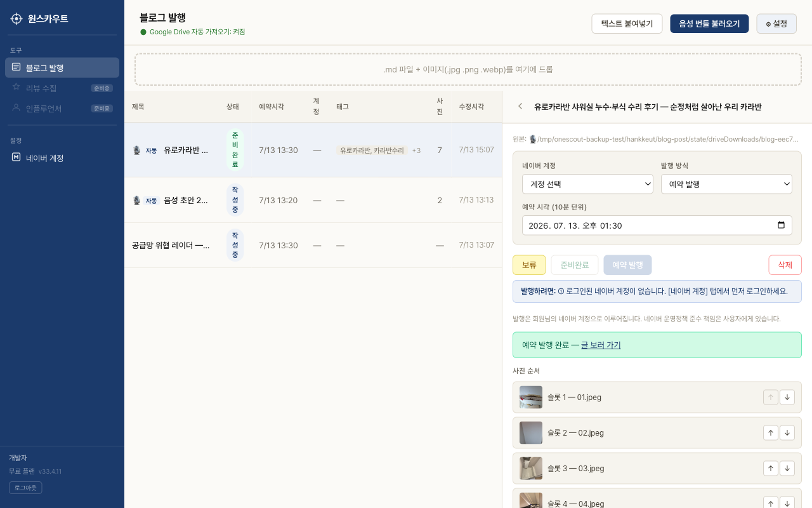This screenshot has height=508, width=812.
Task: Open 네이버 계정 in the sidebar
Action: [x=62, y=158]
